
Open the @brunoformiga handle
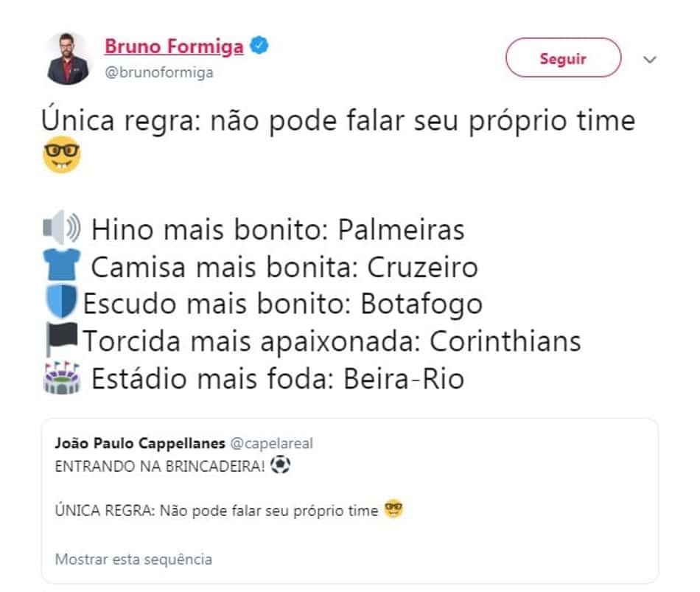[x=159, y=72]
